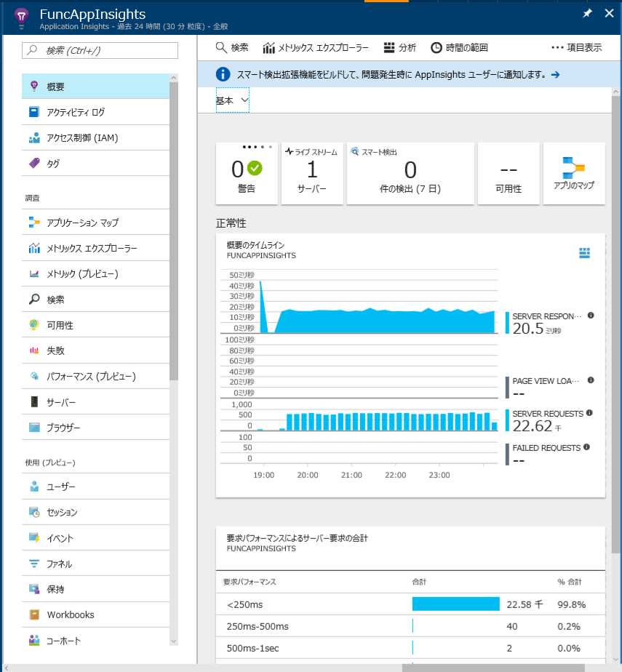
Task: Click the パフォーマンス (プレビュー) icon
Action: click(34, 376)
